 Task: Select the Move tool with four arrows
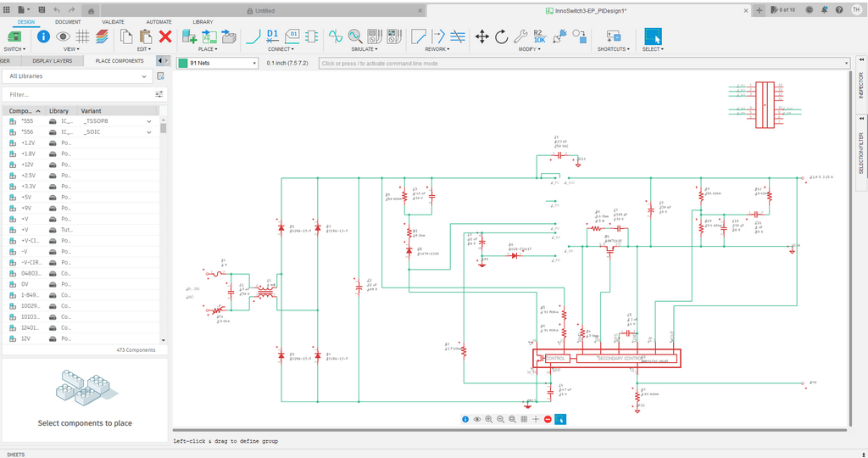tap(481, 36)
